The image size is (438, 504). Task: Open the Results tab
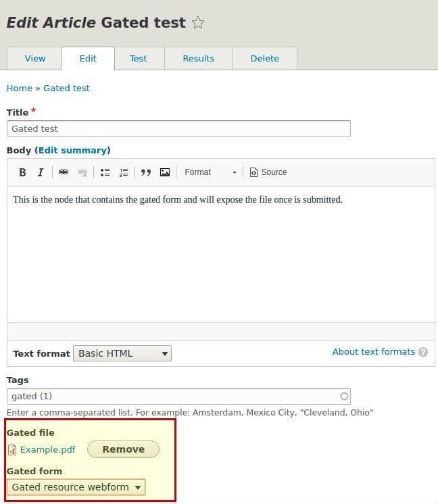point(199,59)
